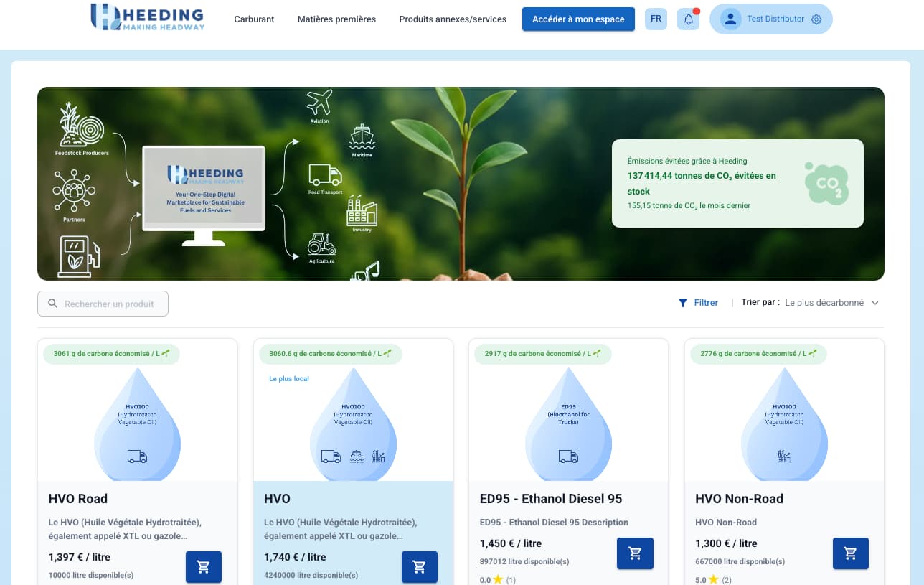924x585 pixels.
Task: Open the Test Distributor account menu
Action: pos(771,19)
